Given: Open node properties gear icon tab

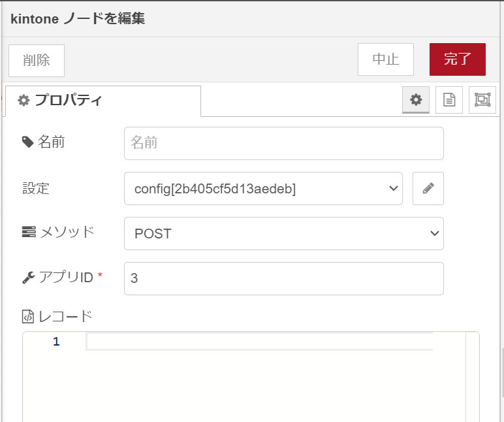Looking at the screenshot, I should coord(416,100).
